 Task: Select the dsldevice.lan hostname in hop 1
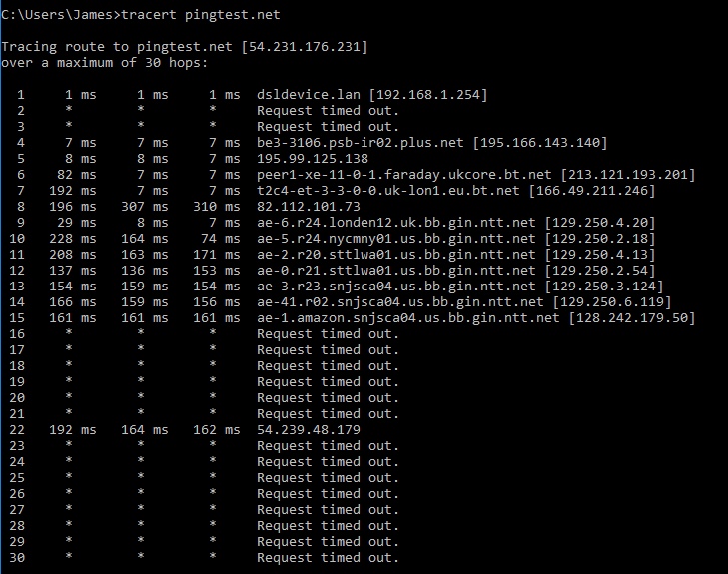pyautogui.click(x=309, y=95)
